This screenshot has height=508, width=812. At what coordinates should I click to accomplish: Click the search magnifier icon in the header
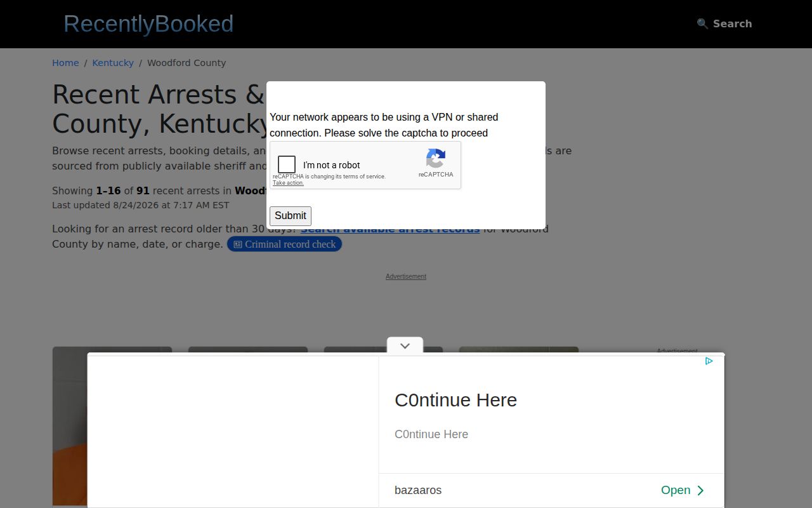pos(702,23)
